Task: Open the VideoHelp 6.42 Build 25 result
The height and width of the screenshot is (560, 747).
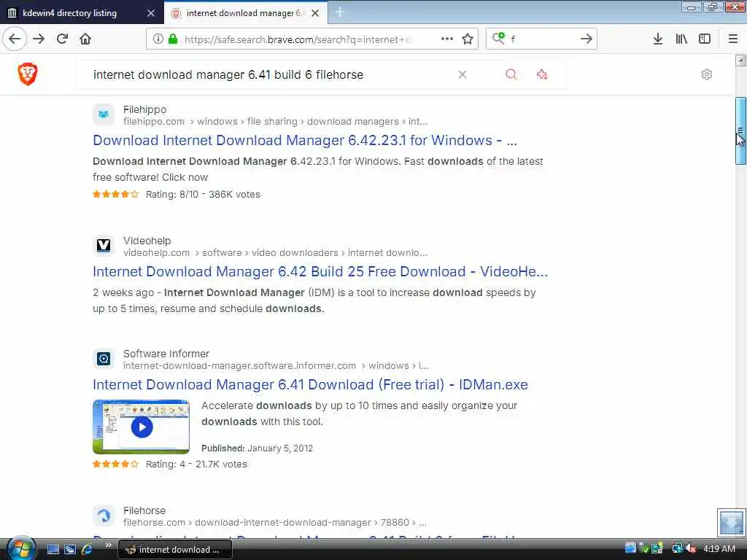Action: 320,271
